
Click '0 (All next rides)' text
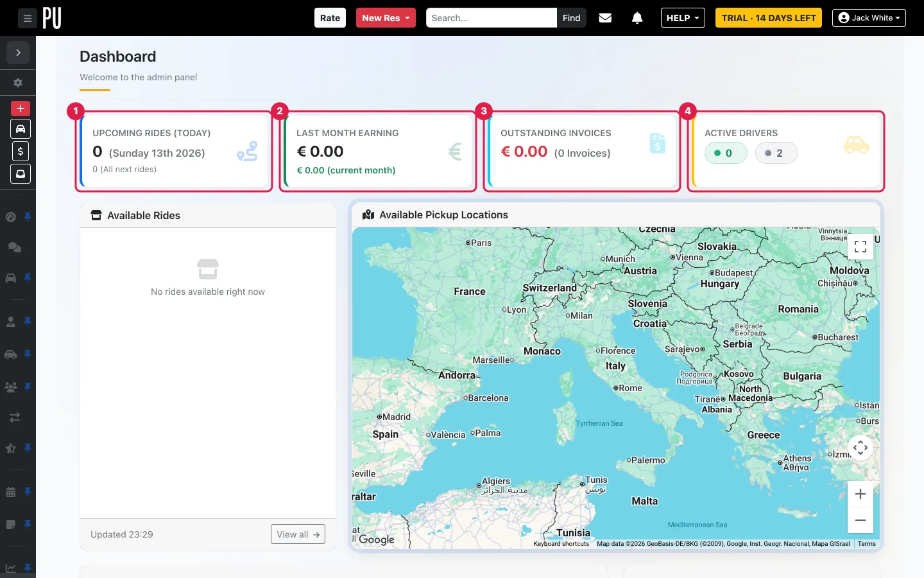click(x=124, y=170)
